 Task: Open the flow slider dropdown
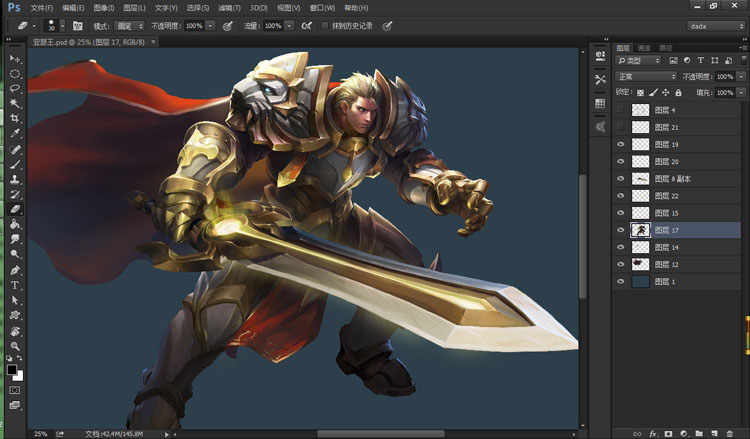[289, 26]
